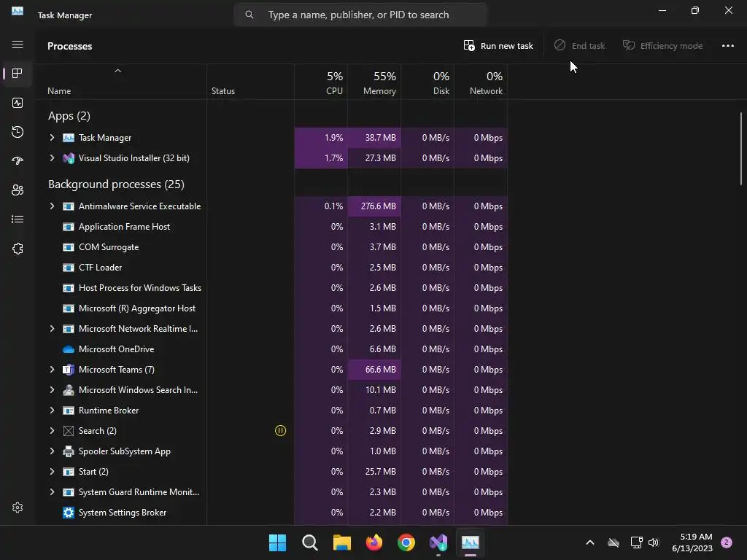747x560 pixels.
Task: Open notifications badge in system tray
Action: 727,542
